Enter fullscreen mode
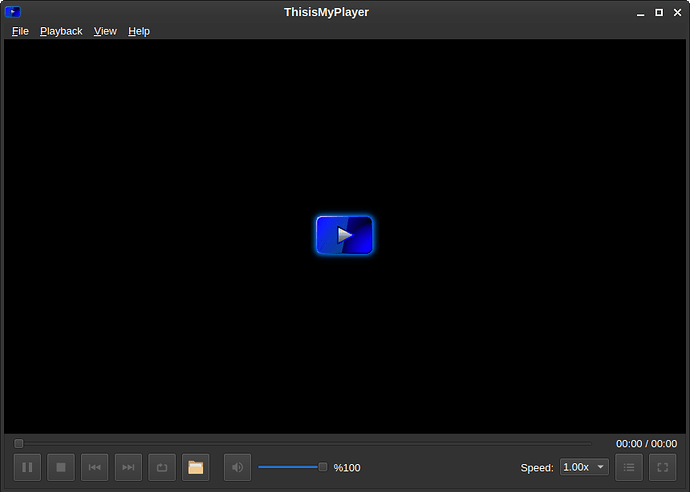This screenshot has width=690, height=492. coord(662,467)
